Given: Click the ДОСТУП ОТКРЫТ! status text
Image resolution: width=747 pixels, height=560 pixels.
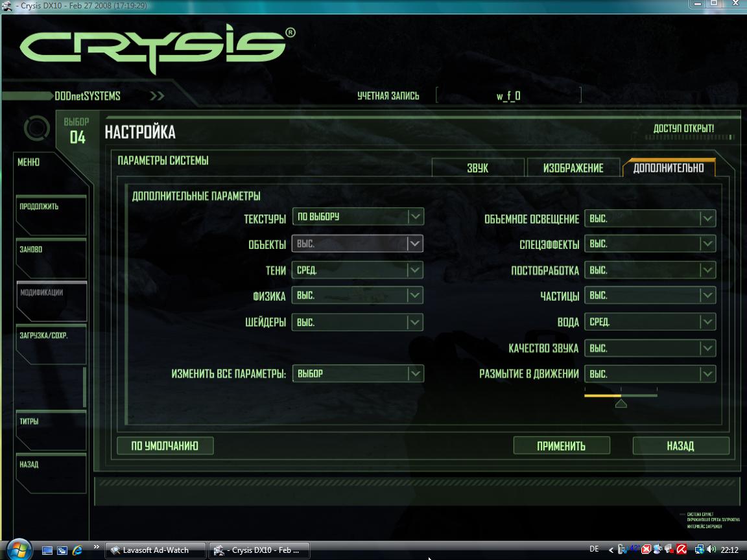Looking at the screenshot, I should point(683,128).
